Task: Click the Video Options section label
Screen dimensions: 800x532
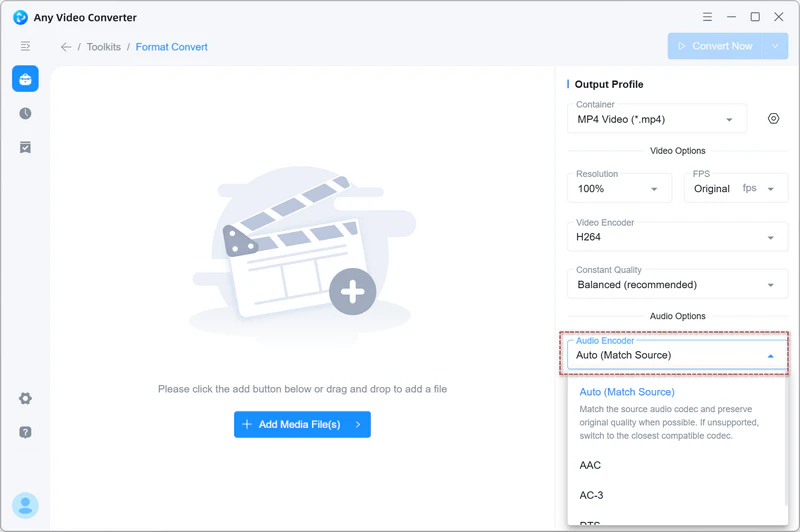Action: 678,151
